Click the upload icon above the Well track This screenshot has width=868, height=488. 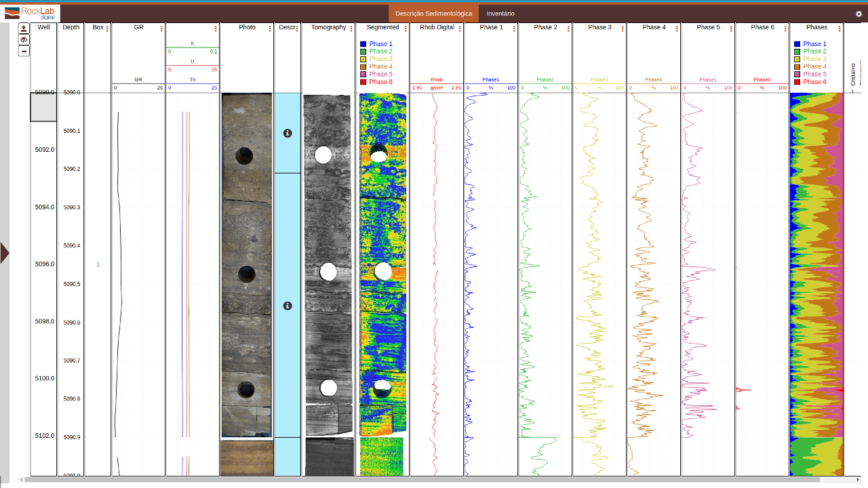pos(24,28)
